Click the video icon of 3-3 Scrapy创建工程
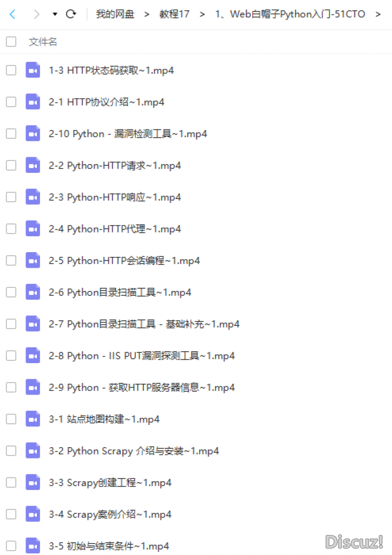Screen dimensions: 392x555 (33, 482)
